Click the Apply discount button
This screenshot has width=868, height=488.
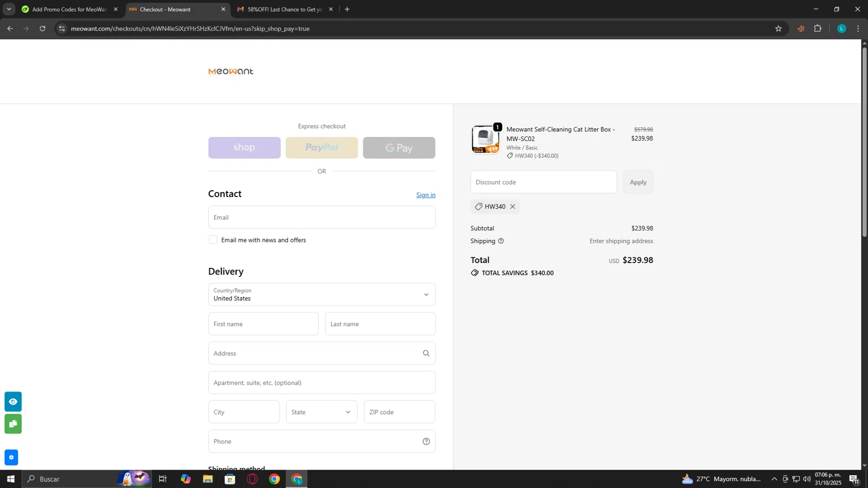(x=638, y=182)
